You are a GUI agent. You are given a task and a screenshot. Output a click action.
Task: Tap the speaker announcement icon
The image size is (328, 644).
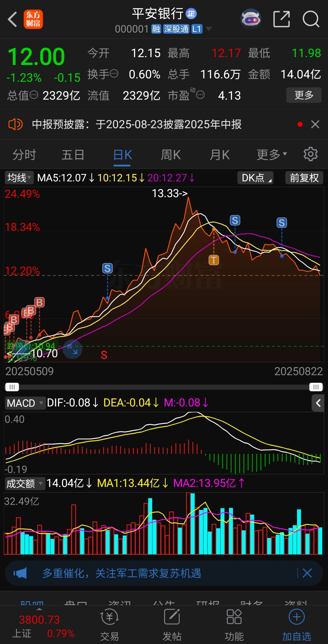[x=15, y=124]
